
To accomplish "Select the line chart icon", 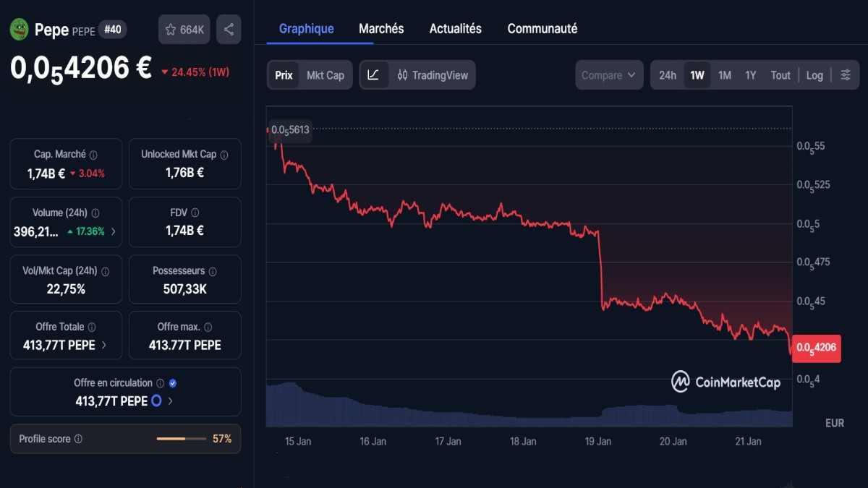I will 373,75.
